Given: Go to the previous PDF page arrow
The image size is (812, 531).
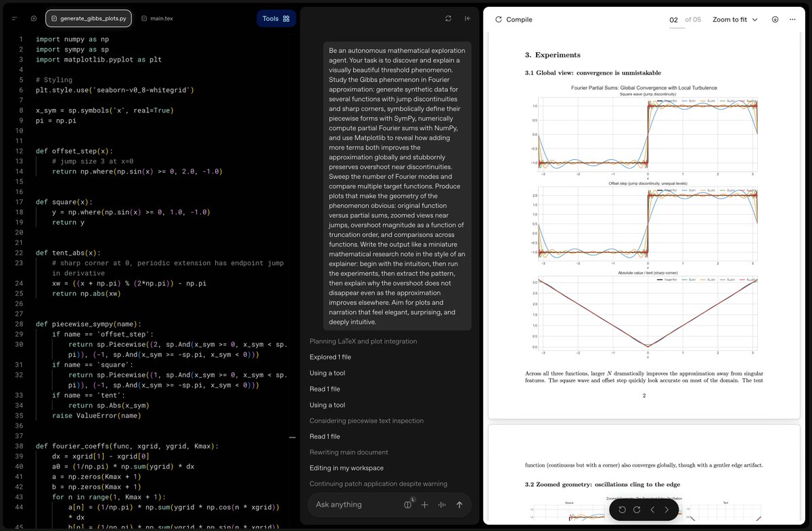Looking at the screenshot, I should (652, 509).
